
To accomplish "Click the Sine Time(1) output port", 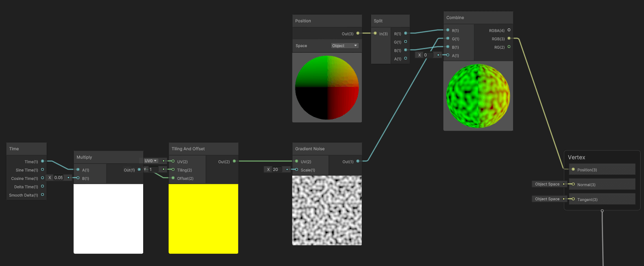I will tap(43, 169).
